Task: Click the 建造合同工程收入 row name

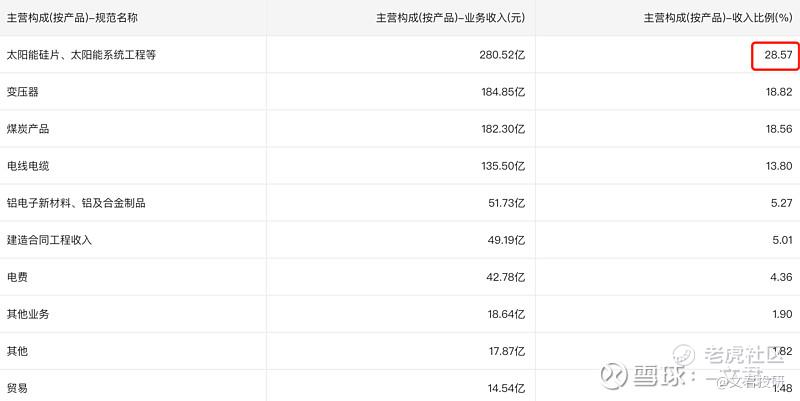Action: pos(49,240)
